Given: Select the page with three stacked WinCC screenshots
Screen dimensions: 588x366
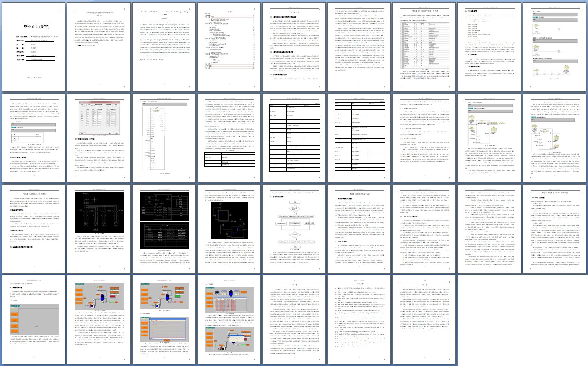Looking at the screenshot, I should (x=229, y=320).
